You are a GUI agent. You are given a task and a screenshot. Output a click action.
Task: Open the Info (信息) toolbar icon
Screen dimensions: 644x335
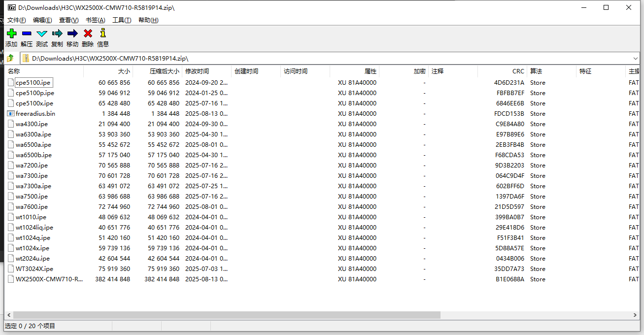pos(102,33)
